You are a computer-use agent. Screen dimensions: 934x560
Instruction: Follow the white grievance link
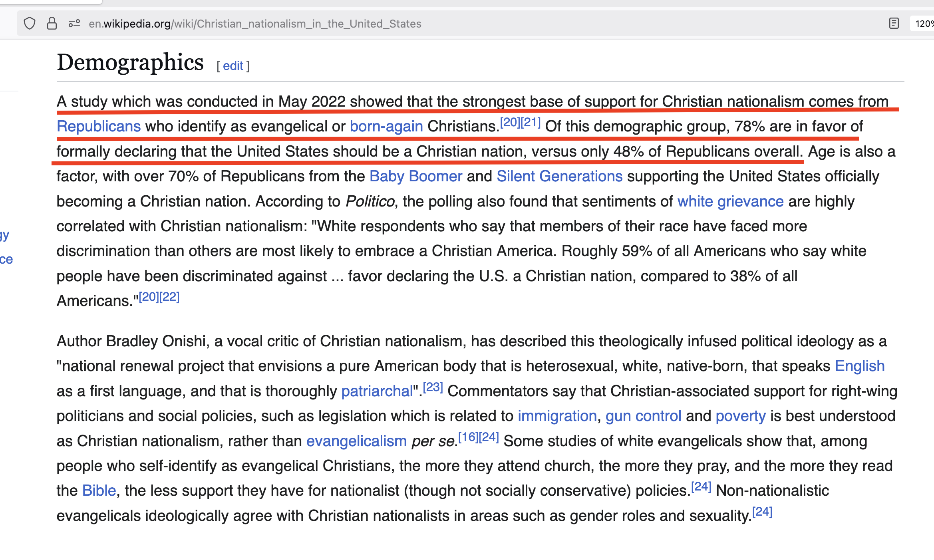730,202
